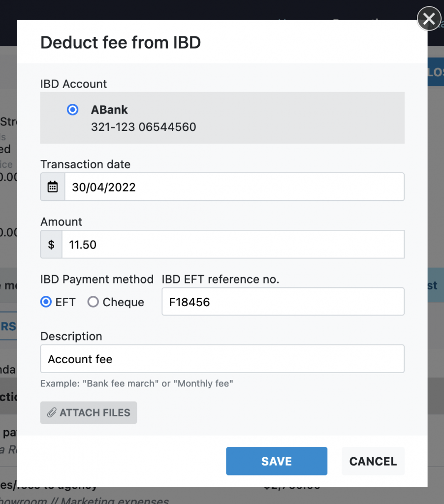This screenshot has width=444, height=504.
Task: Click the account number 321-123 06544560
Action: [x=143, y=127]
